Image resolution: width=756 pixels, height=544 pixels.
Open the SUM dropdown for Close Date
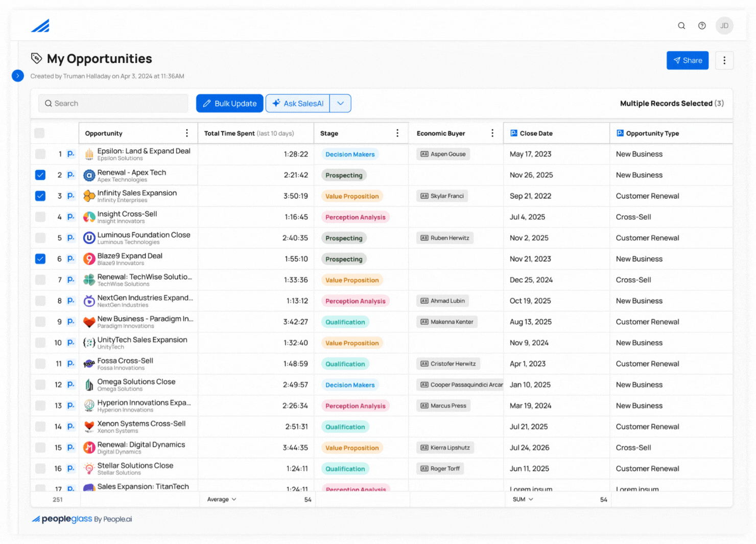(522, 499)
